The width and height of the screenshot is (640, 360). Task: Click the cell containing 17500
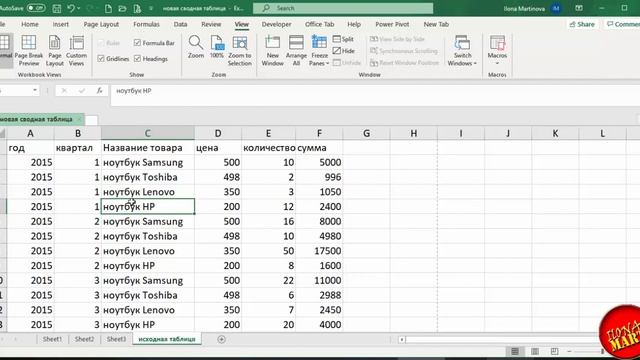pyautogui.click(x=319, y=251)
